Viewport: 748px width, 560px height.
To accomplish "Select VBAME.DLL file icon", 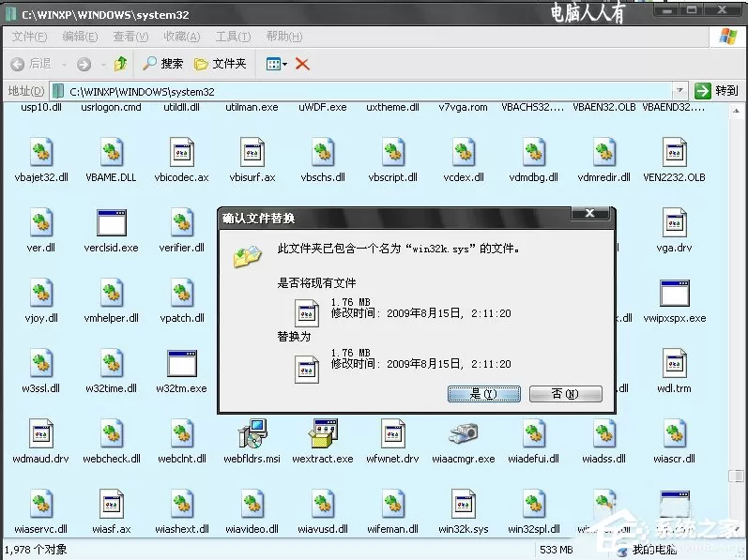I will [x=112, y=153].
